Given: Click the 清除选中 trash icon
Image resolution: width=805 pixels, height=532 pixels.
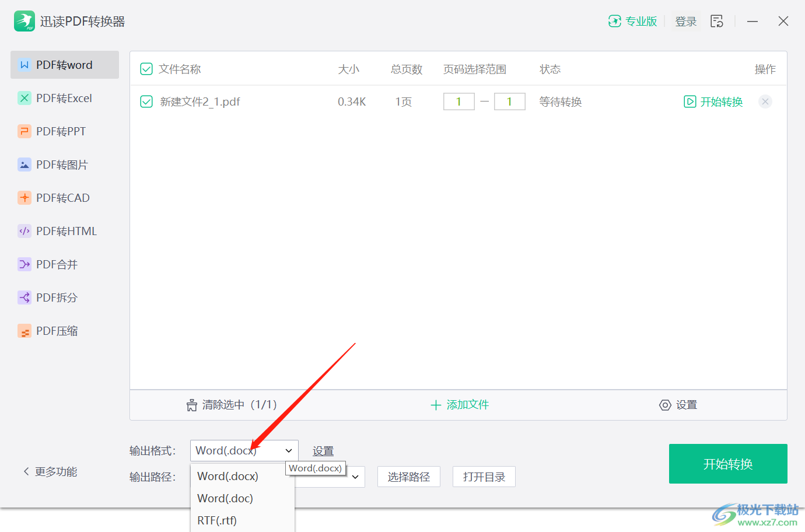Looking at the screenshot, I should click(192, 405).
